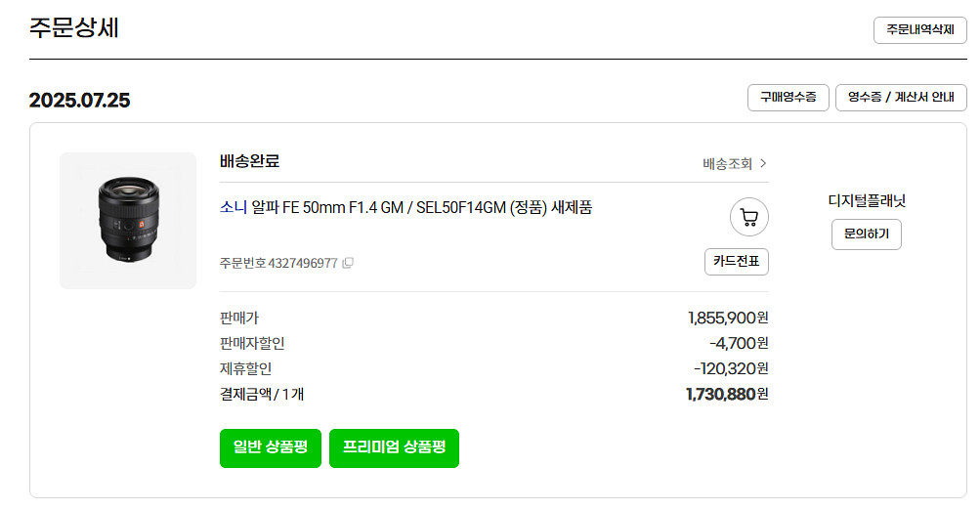Viewport: 980px width, 510px height.
Task: Click the order date 2025.07.25
Action: tap(79, 101)
